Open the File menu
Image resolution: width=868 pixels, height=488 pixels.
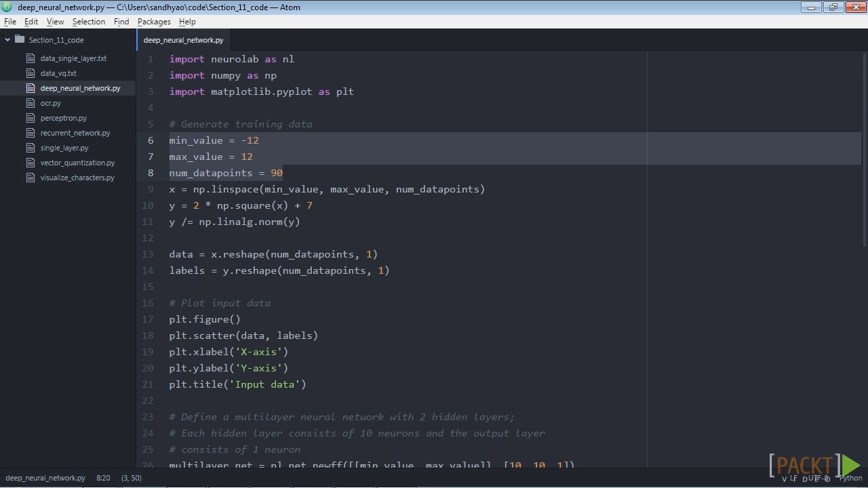pyautogui.click(x=10, y=22)
